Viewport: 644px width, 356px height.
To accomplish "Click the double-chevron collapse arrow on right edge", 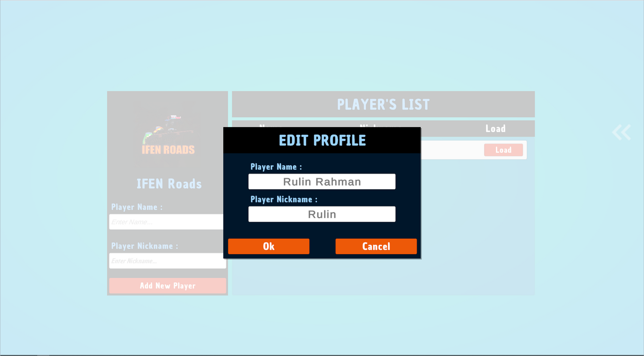I will [621, 132].
